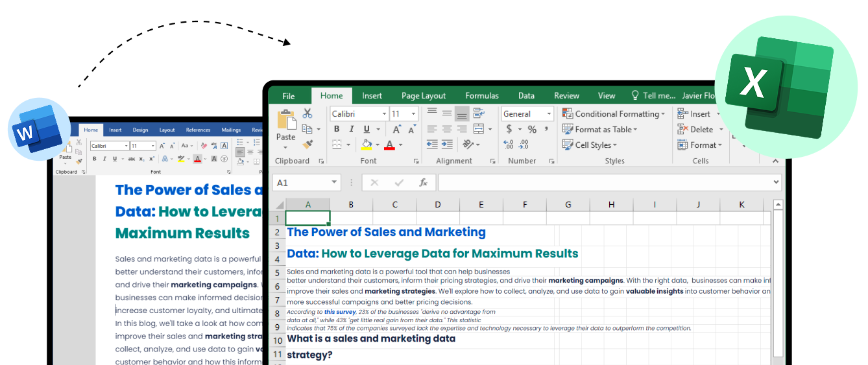This screenshot has height=365, width=868.
Task: Click Clear All Formatting eraser in Word
Action: click(x=204, y=146)
